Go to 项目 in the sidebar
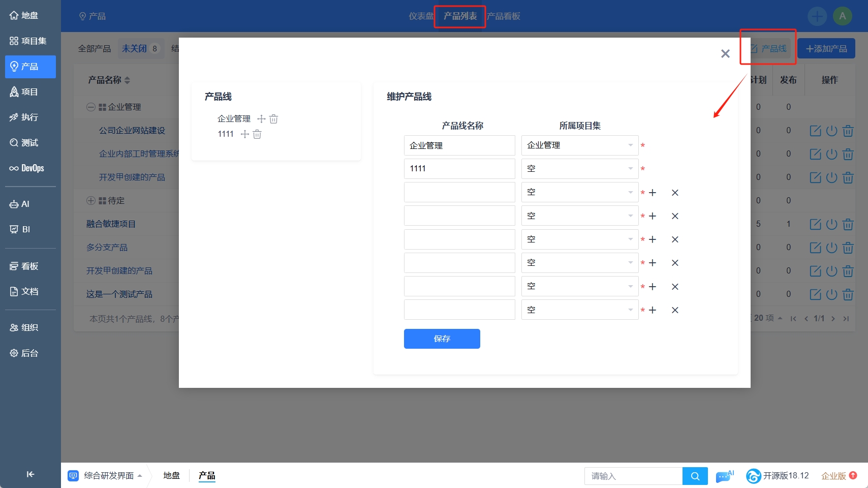The image size is (868, 488). tap(24, 92)
